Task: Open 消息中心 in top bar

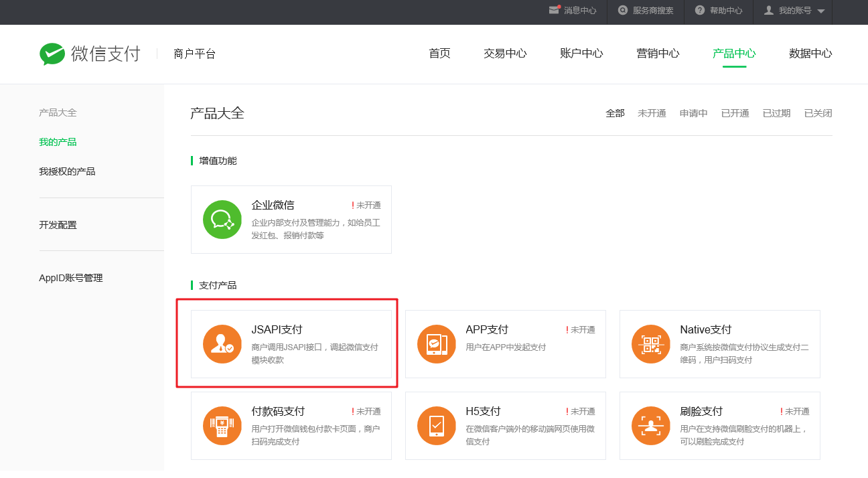Action: click(580, 11)
